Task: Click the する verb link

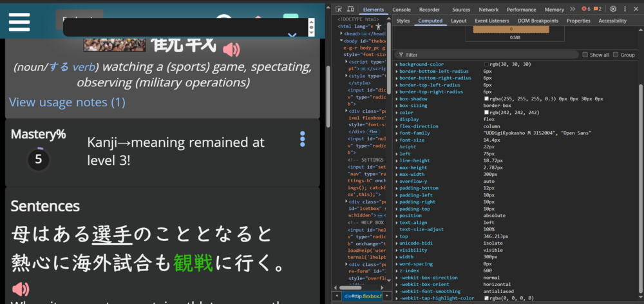Action: pyautogui.click(x=59, y=67)
